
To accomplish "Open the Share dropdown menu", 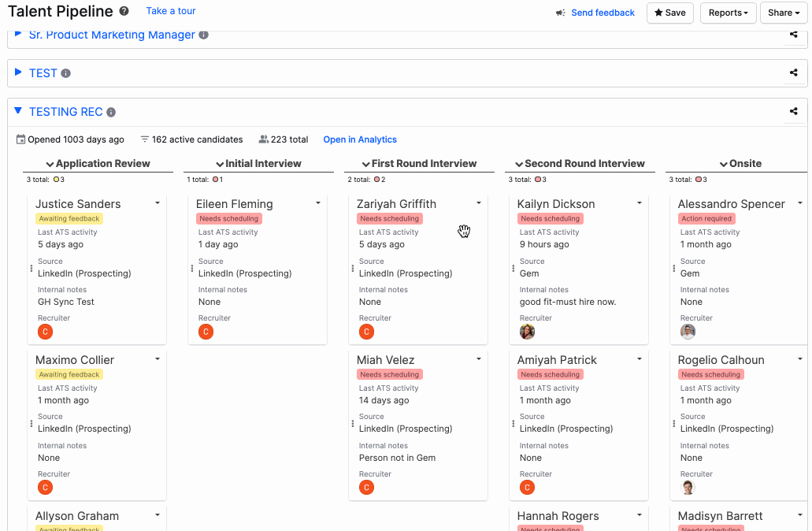I will click(783, 13).
